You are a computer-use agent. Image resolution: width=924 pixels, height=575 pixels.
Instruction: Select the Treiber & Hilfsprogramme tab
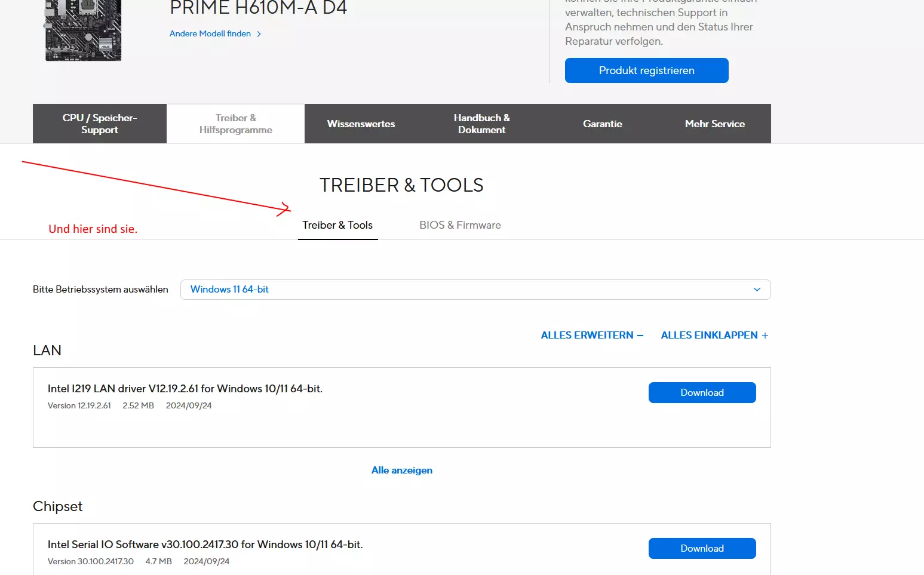[236, 124]
